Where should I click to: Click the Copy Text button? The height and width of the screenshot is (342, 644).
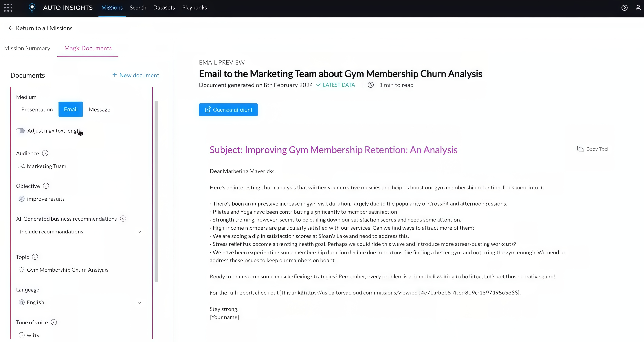click(x=592, y=149)
